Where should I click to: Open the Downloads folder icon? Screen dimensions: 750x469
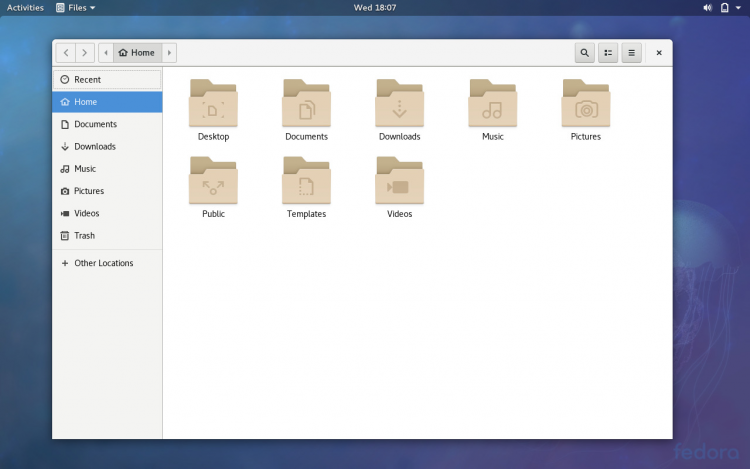tap(399, 104)
